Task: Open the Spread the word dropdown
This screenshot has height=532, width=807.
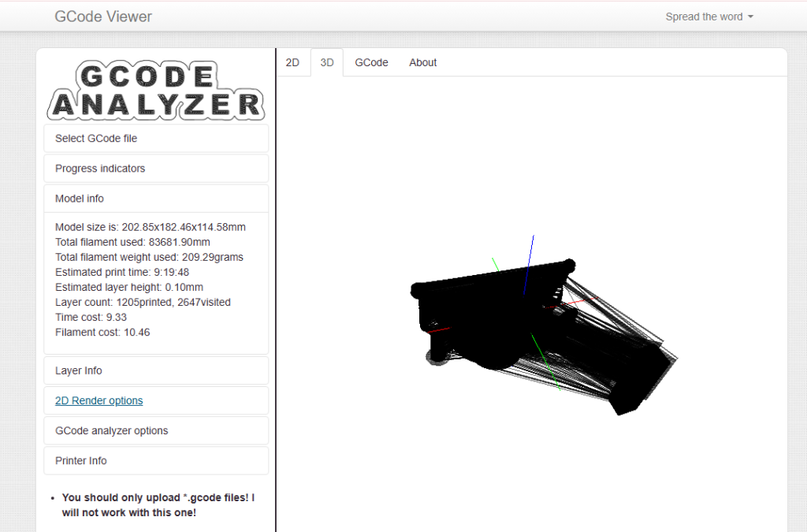Action: (x=708, y=16)
